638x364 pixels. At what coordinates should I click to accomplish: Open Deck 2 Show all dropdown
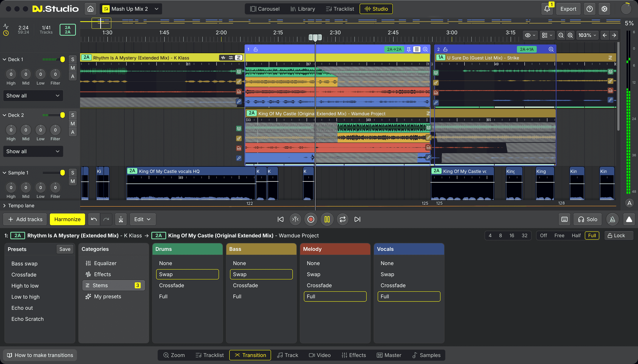[33, 151]
